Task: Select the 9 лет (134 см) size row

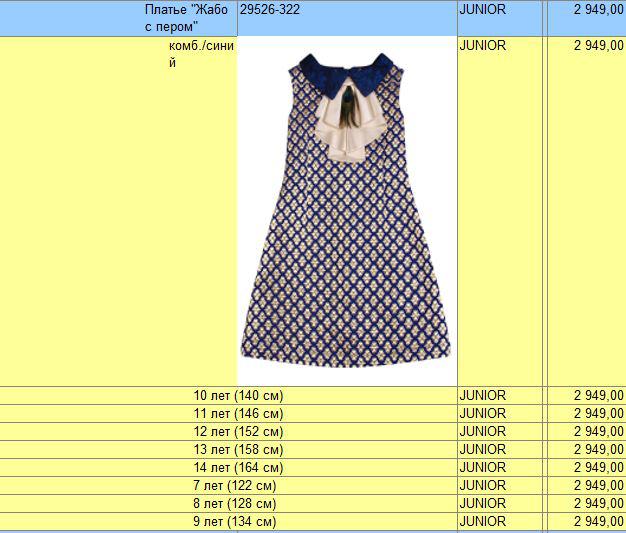Action: [238, 522]
